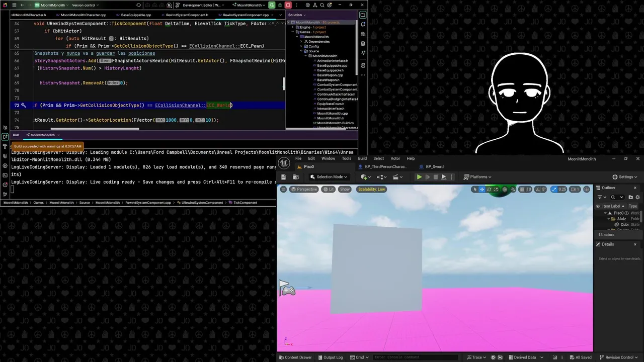This screenshot has width=644, height=362.
Task: Open the Solution view dropdown
Action: pos(297,15)
